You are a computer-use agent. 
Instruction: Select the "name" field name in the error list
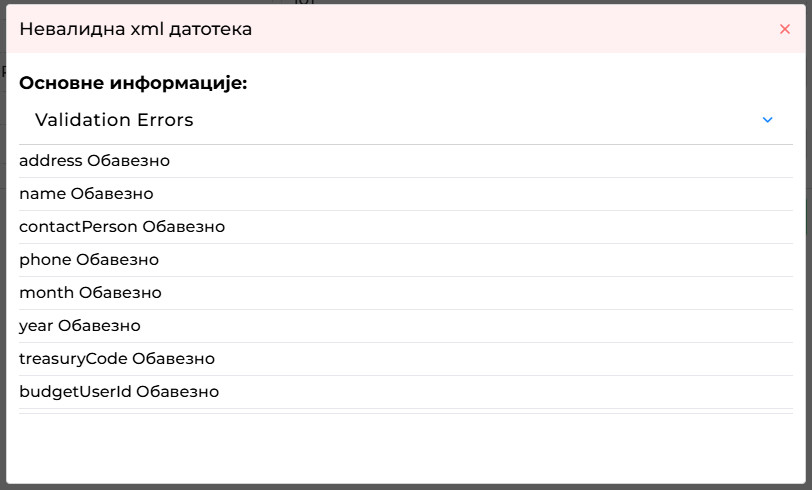[42, 194]
